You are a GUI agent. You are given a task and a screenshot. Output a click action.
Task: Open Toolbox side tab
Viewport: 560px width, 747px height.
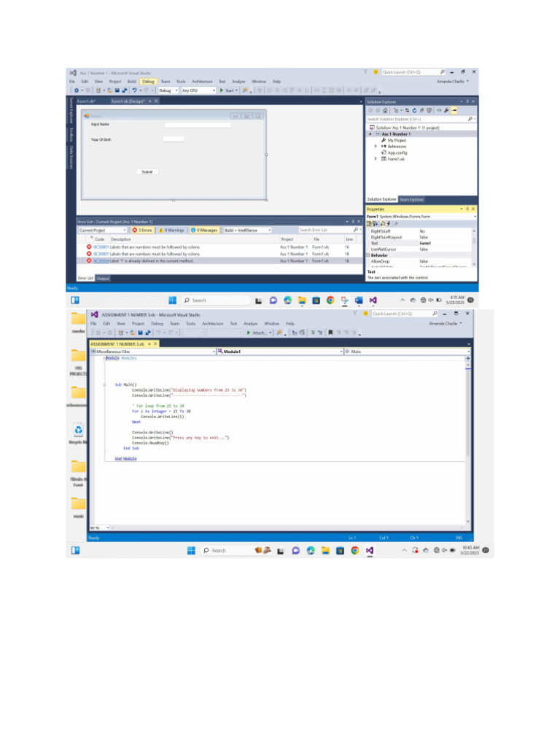coord(71,134)
